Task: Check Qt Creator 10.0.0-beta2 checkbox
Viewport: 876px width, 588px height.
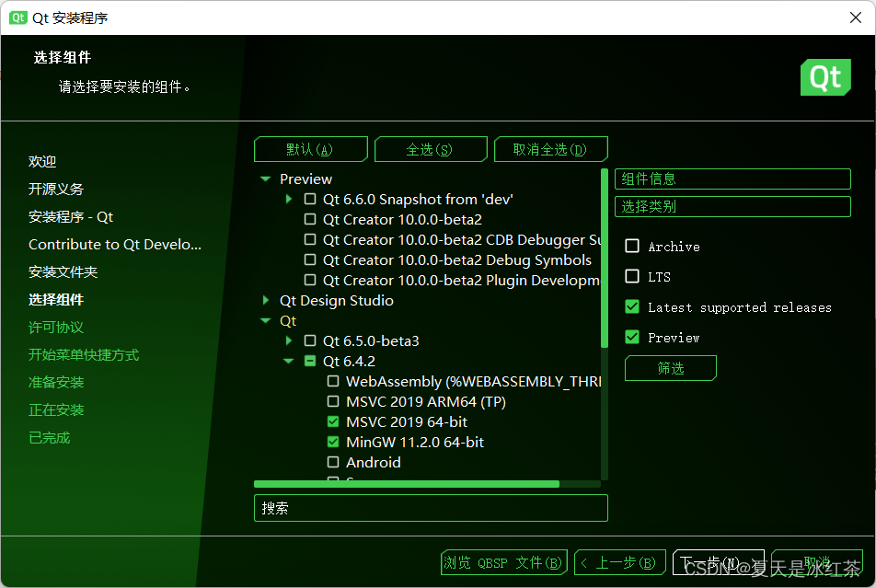Action: pos(310,219)
